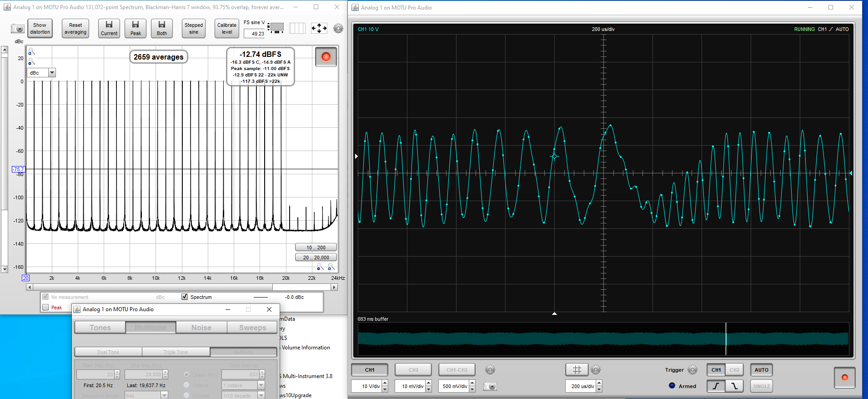868x399 pixels.
Task: Open spectrum graph axis limits control icon
Action: [276, 28]
